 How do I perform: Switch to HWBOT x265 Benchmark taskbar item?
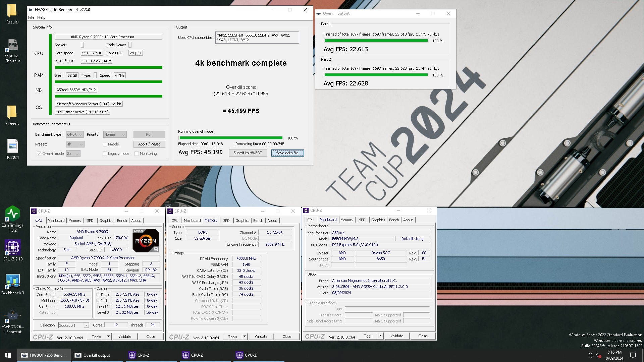44,355
